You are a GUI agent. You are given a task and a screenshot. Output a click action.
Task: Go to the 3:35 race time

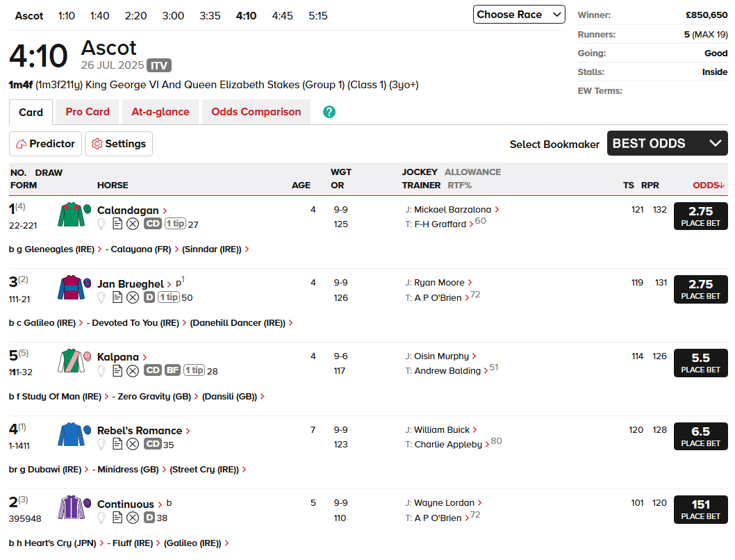pos(210,16)
